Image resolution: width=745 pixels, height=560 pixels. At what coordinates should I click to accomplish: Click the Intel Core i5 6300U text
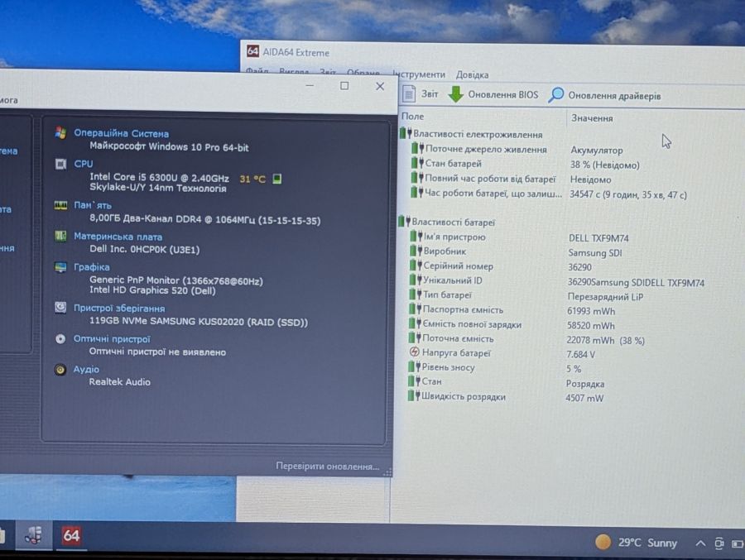tap(159, 177)
